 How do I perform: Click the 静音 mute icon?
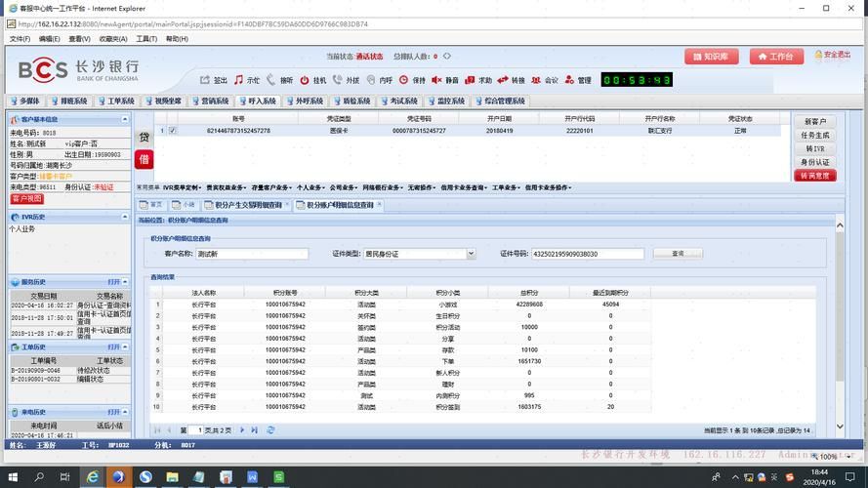436,80
